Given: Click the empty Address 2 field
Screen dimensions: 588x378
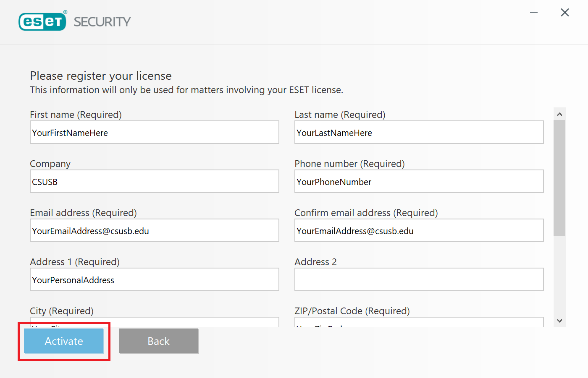Looking at the screenshot, I should 419,279.
